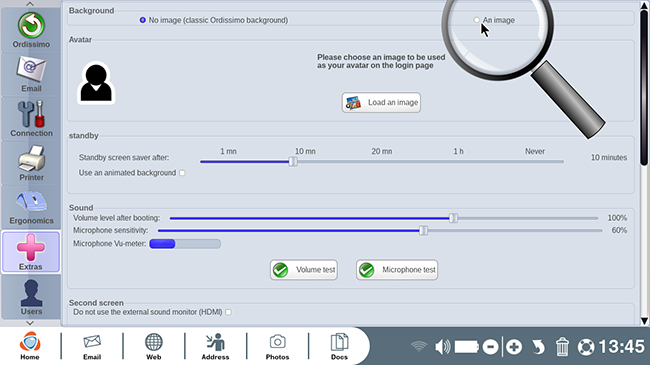Viewport: 650px width, 365px height.
Task: Click the battery status icon
Action: tap(467, 347)
